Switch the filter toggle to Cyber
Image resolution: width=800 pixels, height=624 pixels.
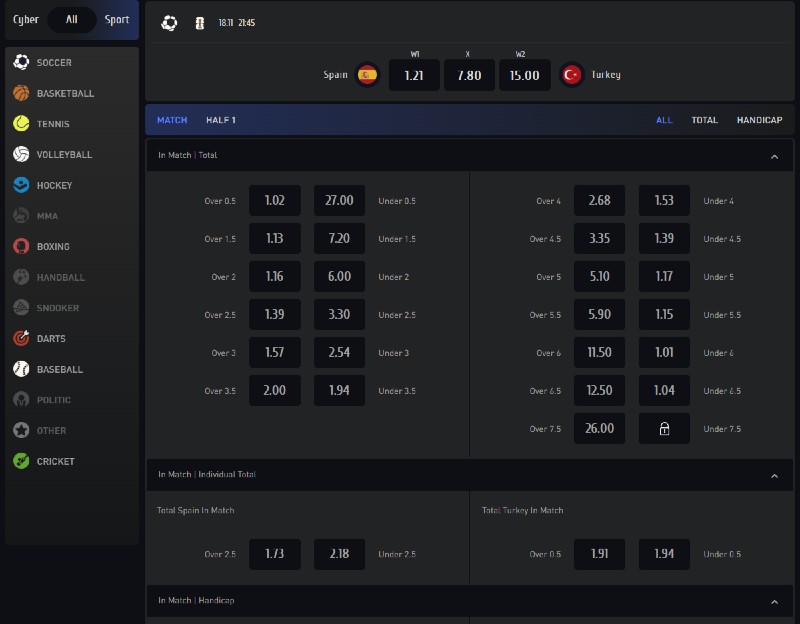pos(26,19)
